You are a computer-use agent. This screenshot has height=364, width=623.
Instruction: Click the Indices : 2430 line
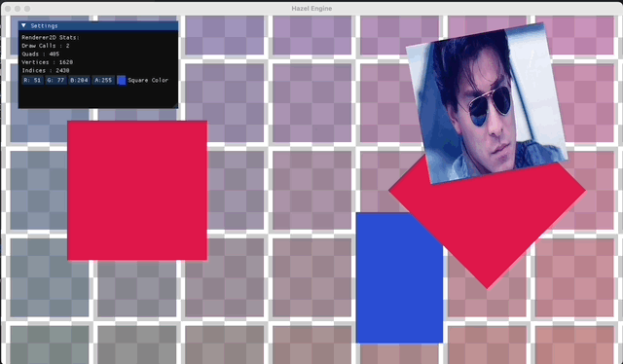46,70
